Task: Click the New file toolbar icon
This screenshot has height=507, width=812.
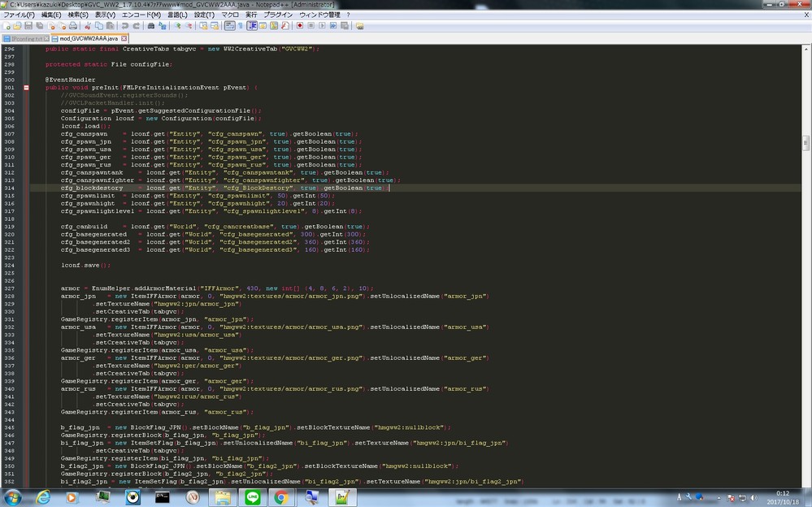Action: [7, 26]
